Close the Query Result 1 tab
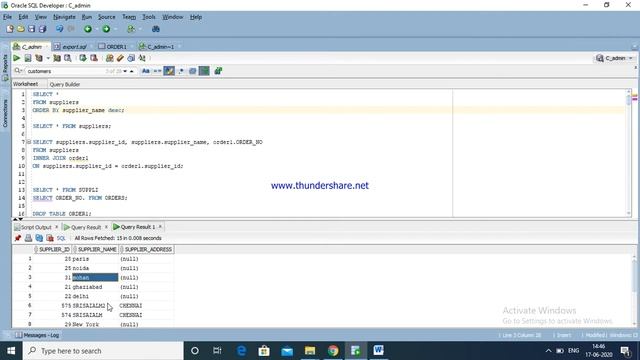This screenshot has height=360, width=640. [x=160, y=227]
